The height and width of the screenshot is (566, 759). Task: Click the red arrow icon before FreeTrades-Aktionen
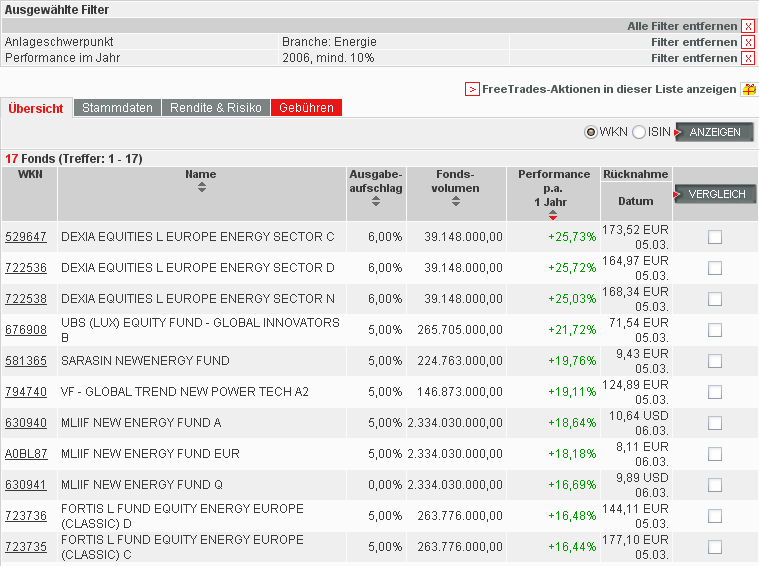coord(472,89)
